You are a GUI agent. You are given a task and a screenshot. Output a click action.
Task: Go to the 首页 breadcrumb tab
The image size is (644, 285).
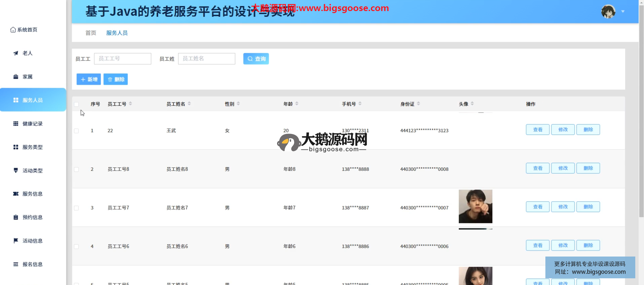pos(91,33)
